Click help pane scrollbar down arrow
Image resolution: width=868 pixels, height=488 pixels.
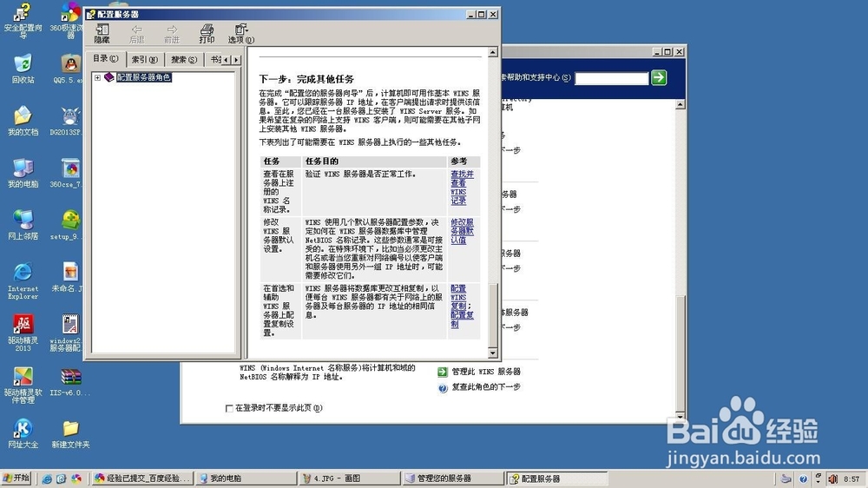pyautogui.click(x=493, y=353)
